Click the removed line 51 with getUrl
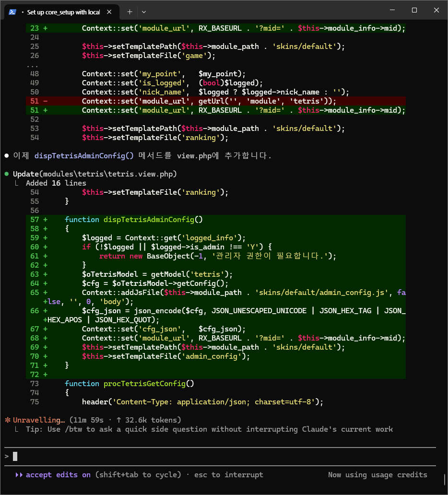This screenshot has height=495, width=448. [216, 101]
